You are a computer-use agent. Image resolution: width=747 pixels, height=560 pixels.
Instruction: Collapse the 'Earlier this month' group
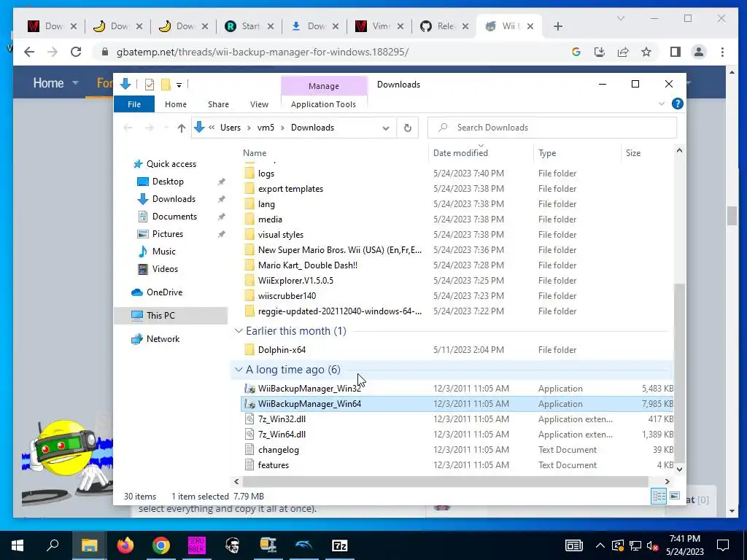[239, 331]
